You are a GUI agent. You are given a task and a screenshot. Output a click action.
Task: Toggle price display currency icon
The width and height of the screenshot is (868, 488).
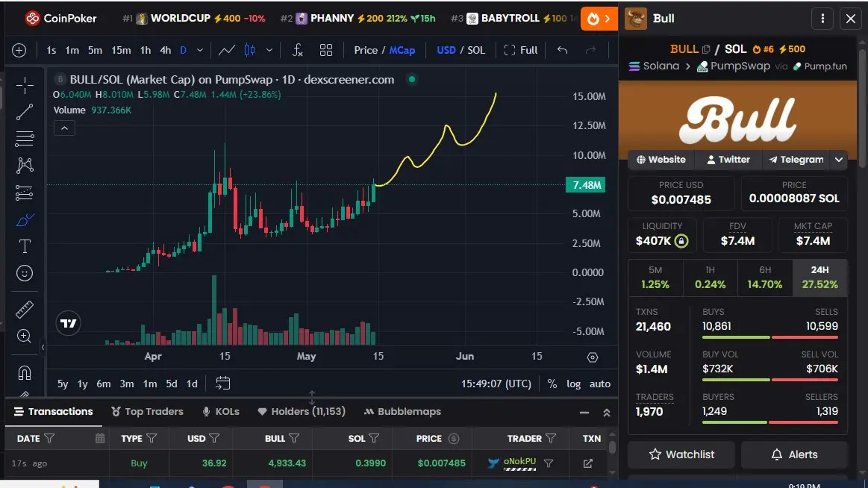click(x=454, y=439)
